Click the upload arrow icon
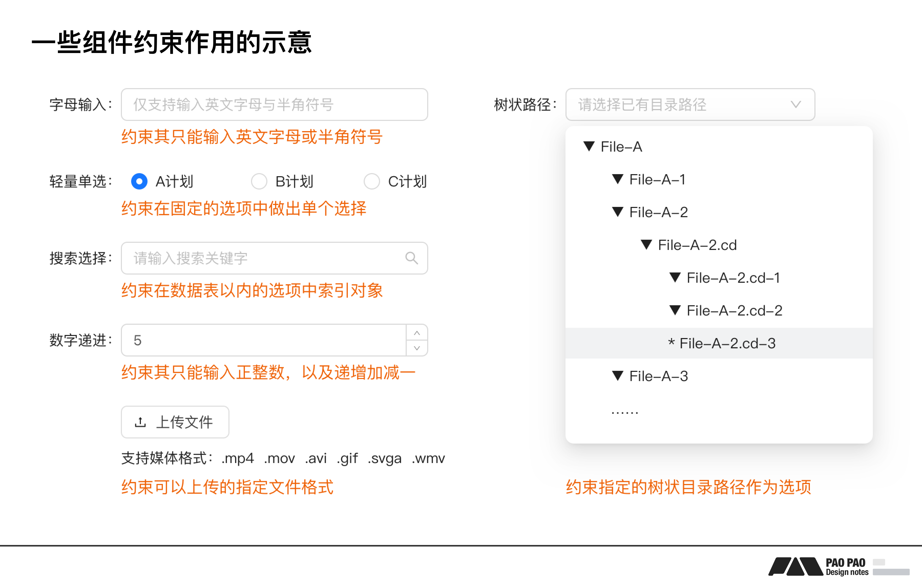The width and height of the screenshot is (922, 588). point(140,422)
